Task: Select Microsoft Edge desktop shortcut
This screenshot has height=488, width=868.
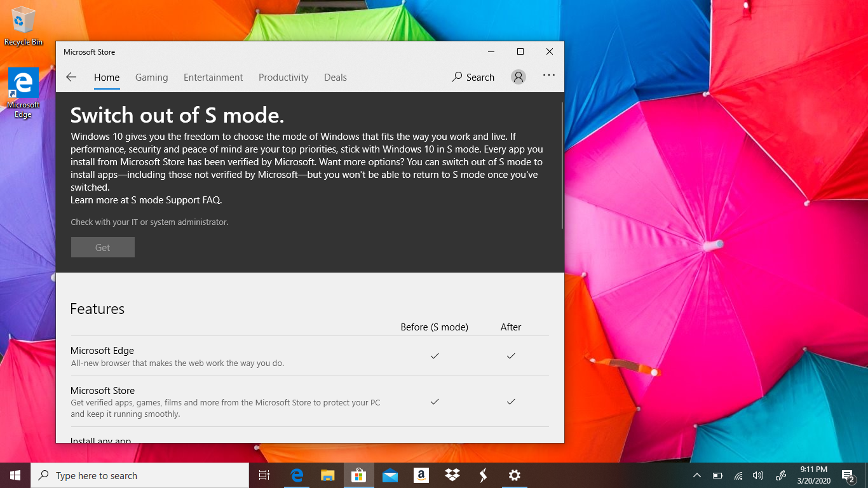Action: 24,93
